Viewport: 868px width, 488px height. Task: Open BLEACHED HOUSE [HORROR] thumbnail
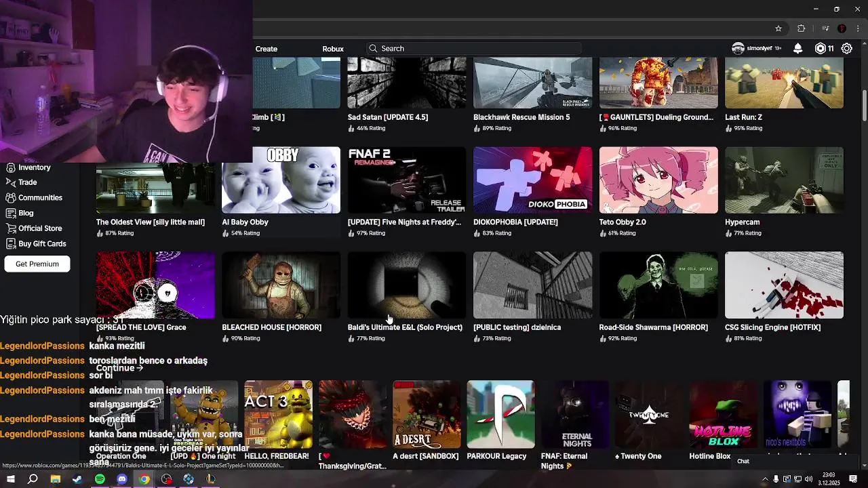281,285
